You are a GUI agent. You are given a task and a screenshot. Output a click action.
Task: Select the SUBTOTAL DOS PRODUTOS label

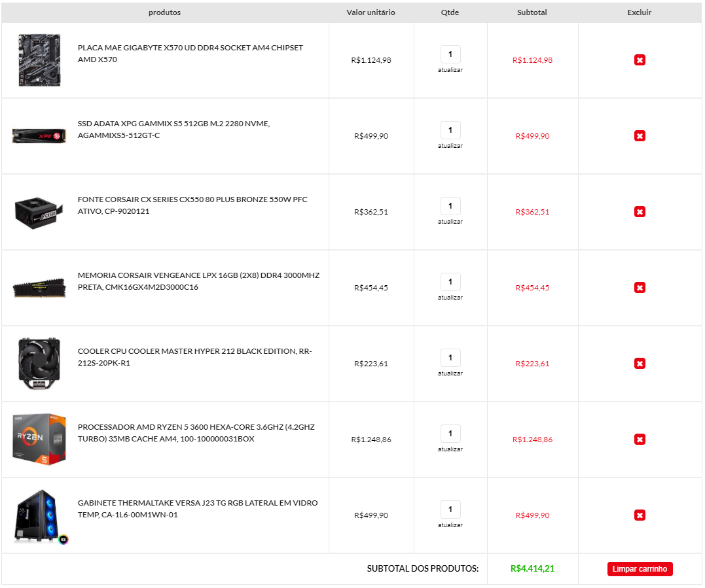pyautogui.click(x=423, y=568)
